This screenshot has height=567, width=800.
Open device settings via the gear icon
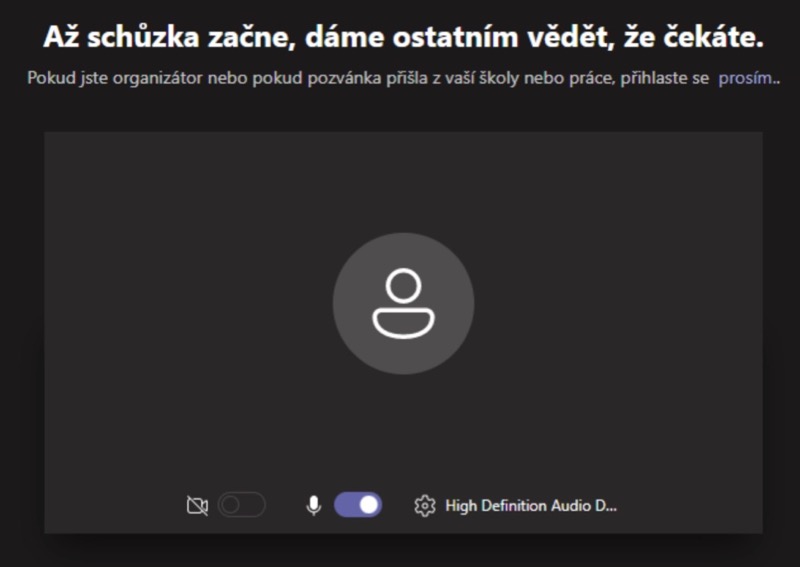(424, 506)
